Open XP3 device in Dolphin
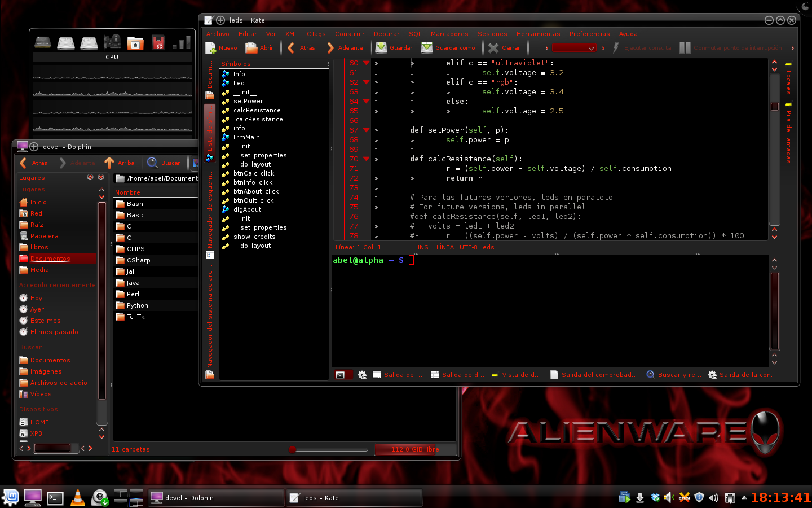Screen dimensions: 812x508 (36, 433)
